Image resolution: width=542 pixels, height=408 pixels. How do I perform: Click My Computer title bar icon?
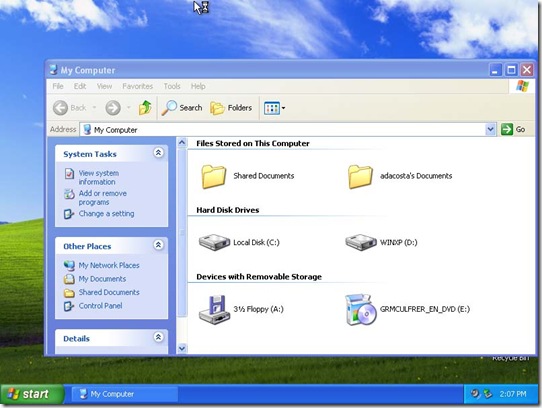[53, 70]
